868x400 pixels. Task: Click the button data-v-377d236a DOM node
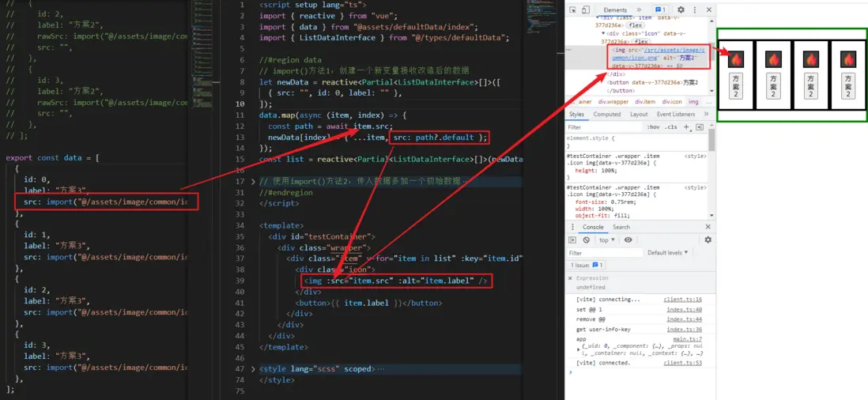pos(653,82)
